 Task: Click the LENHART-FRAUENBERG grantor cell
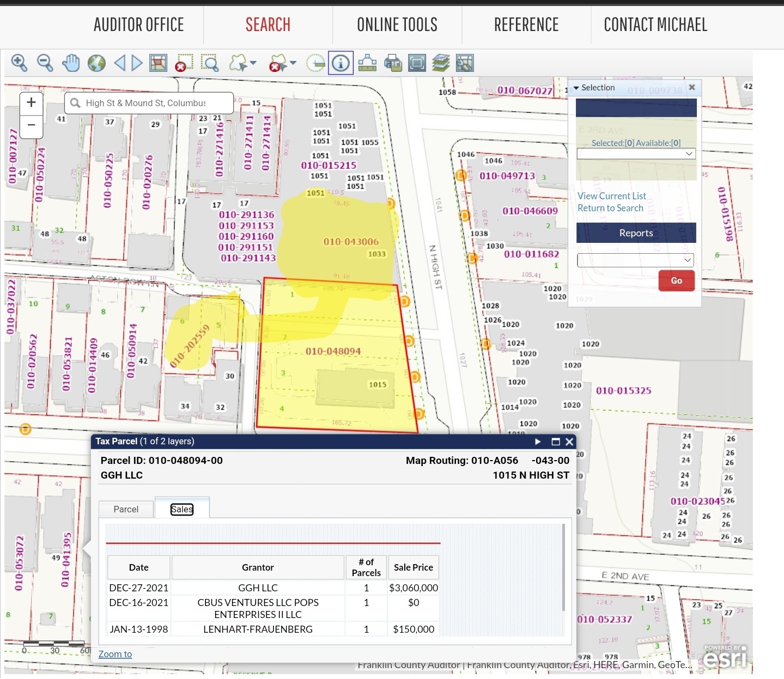click(258, 629)
